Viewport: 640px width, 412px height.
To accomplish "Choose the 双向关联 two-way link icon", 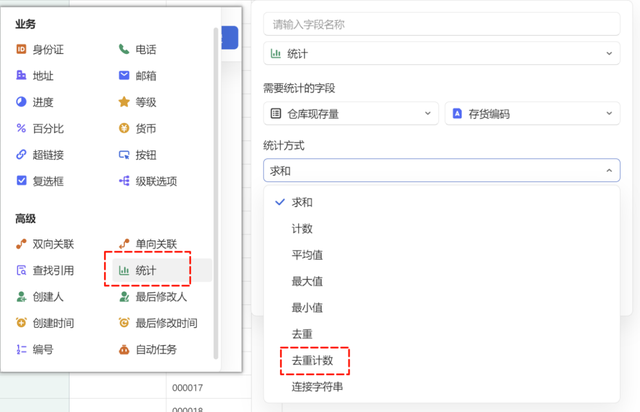I will (21, 244).
